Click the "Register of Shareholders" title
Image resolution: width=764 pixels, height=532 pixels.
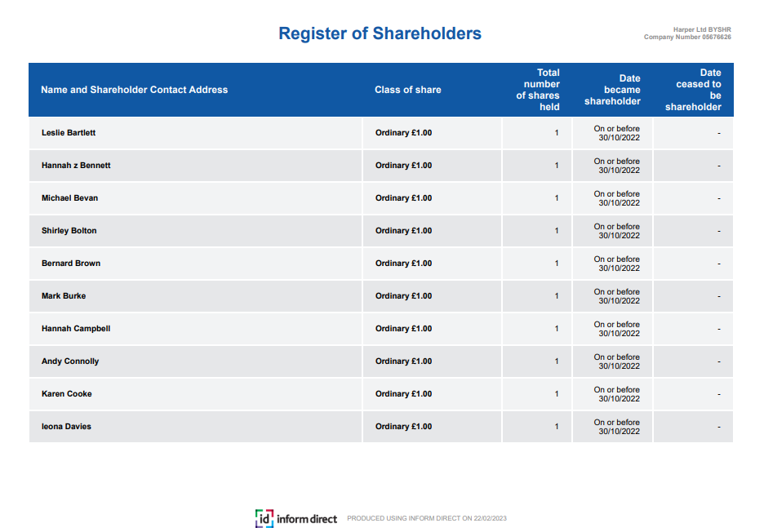380,33
